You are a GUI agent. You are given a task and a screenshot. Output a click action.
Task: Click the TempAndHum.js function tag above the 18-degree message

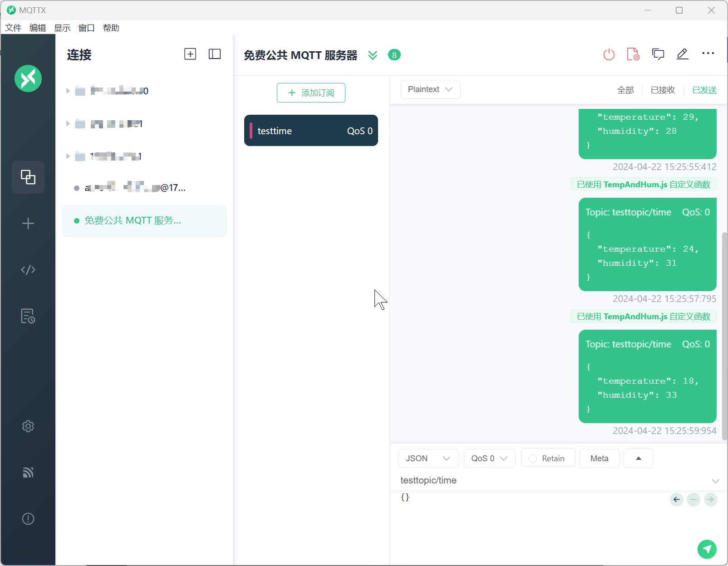coord(644,317)
